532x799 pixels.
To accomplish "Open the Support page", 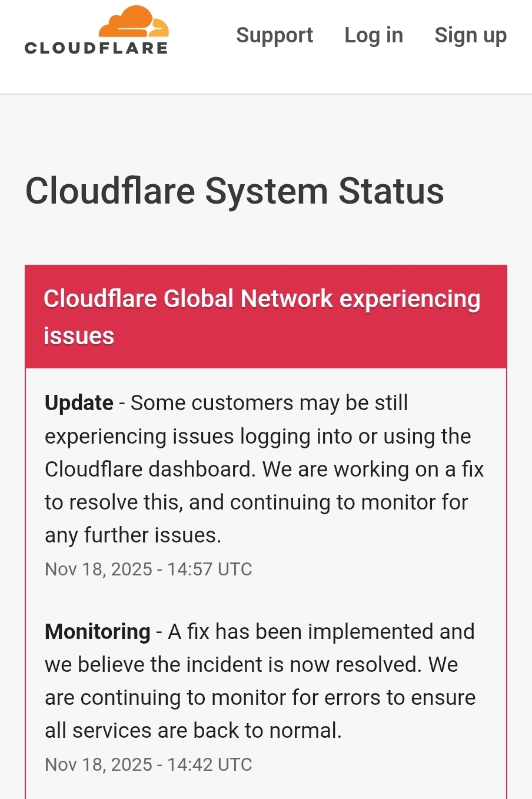I will click(274, 35).
